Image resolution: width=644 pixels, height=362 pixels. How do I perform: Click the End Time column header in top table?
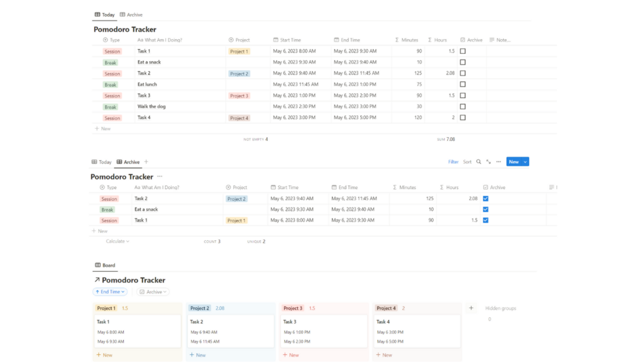(x=347, y=40)
